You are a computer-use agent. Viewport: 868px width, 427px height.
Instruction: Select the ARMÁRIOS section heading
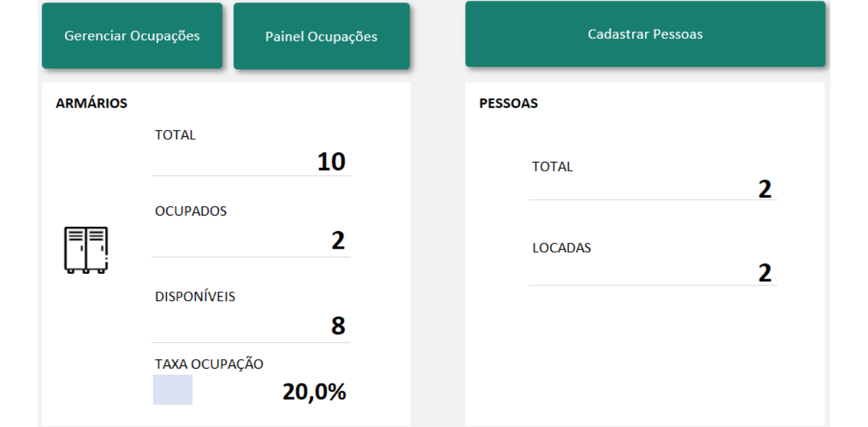[92, 104]
